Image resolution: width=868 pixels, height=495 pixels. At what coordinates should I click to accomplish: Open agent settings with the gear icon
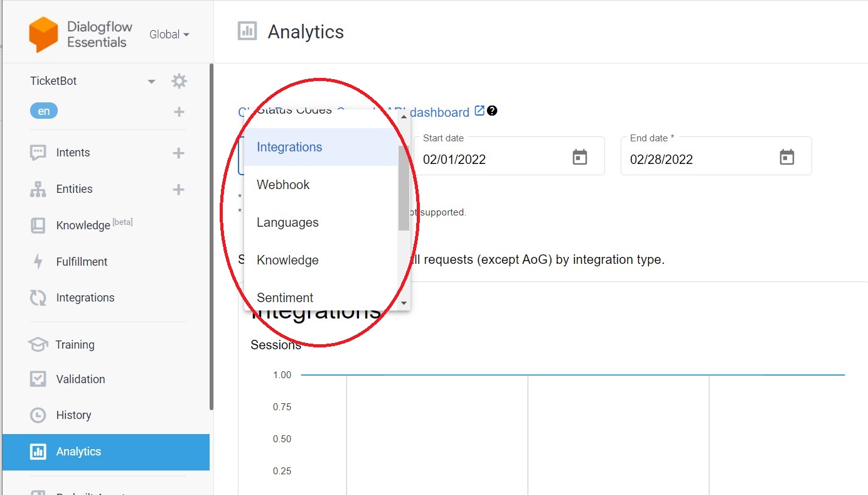(179, 80)
